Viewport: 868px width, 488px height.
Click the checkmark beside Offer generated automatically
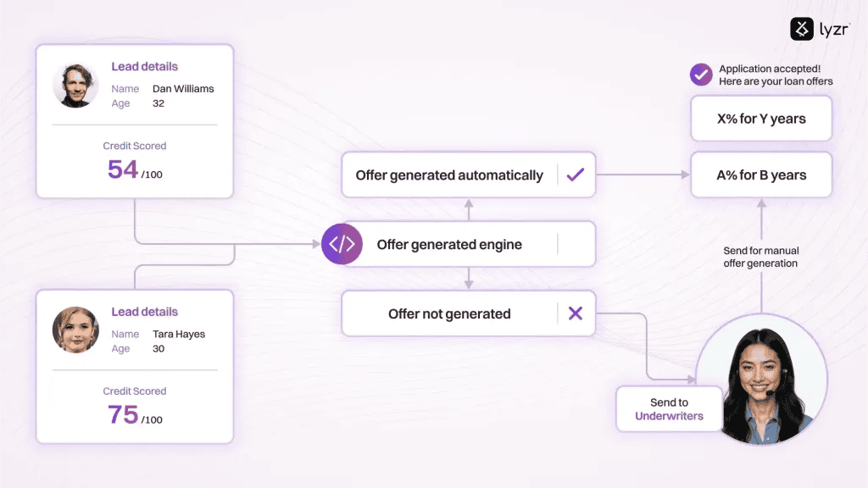click(x=576, y=175)
